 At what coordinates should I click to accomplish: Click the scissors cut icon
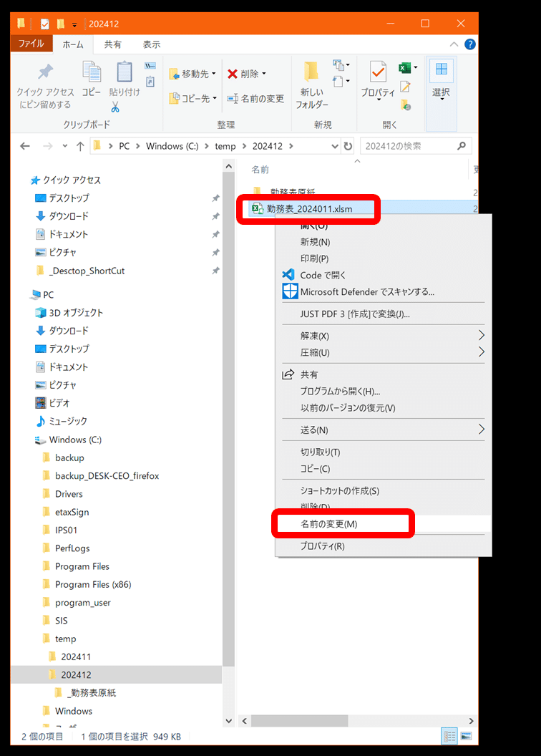(115, 107)
